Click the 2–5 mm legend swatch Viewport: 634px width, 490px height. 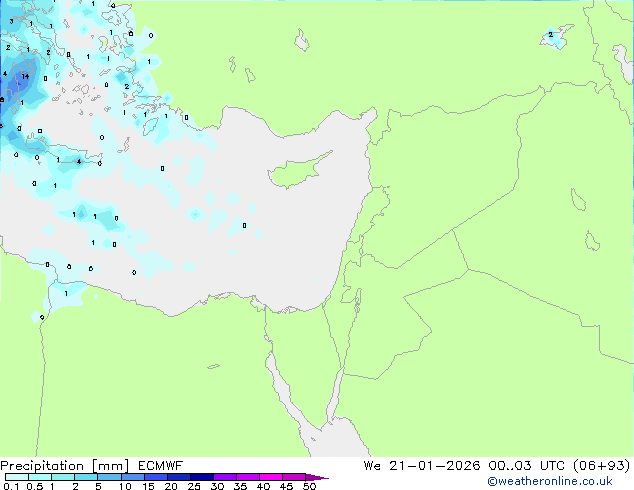tap(86, 477)
